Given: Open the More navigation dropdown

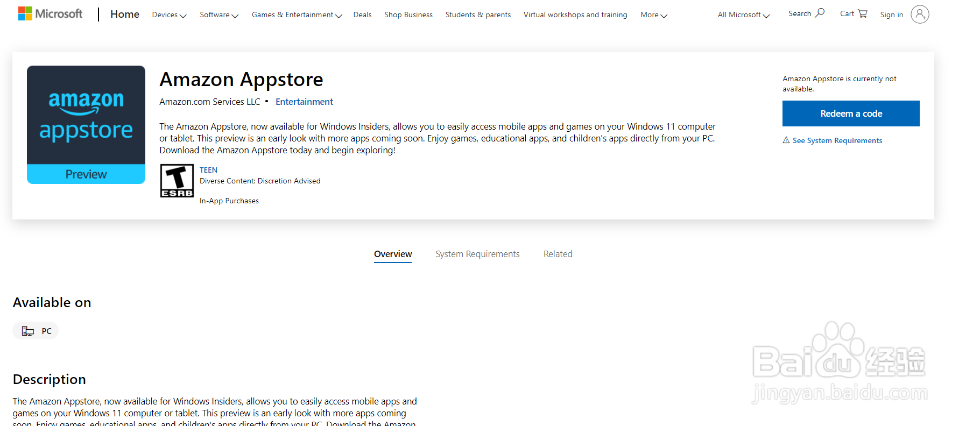Looking at the screenshot, I should click(x=654, y=15).
